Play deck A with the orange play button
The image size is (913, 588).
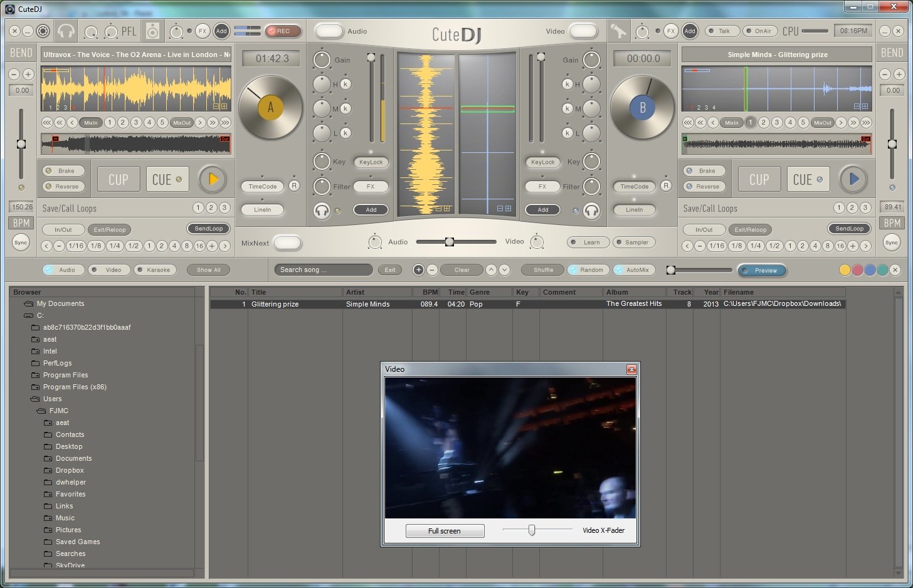(x=213, y=180)
